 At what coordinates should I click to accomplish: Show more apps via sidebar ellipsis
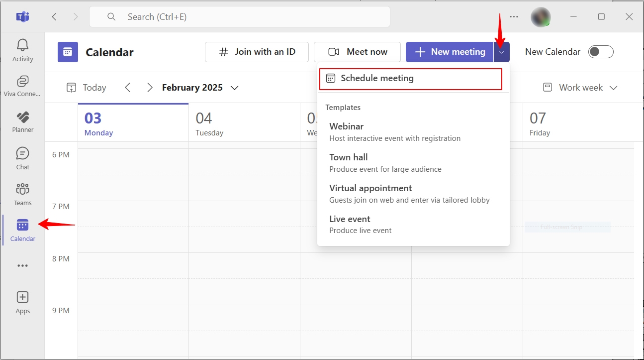pyautogui.click(x=22, y=266)
